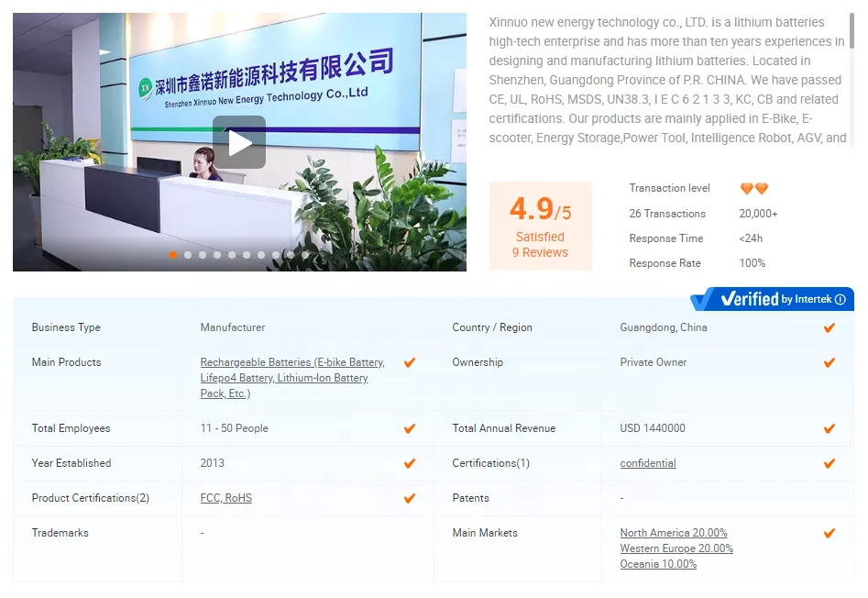Click the Country / Region verified checkmark
This screenshot has width=868, height=598.
(830, 327)
